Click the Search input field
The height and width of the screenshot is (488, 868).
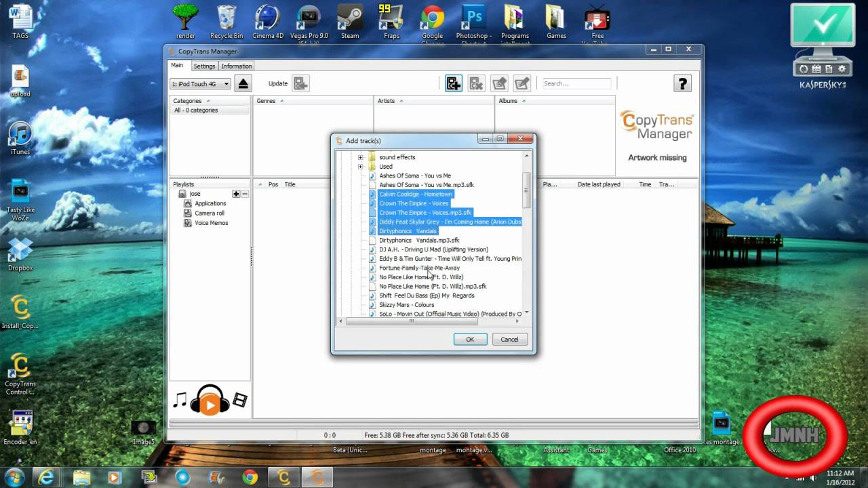(x=576, y=83)
